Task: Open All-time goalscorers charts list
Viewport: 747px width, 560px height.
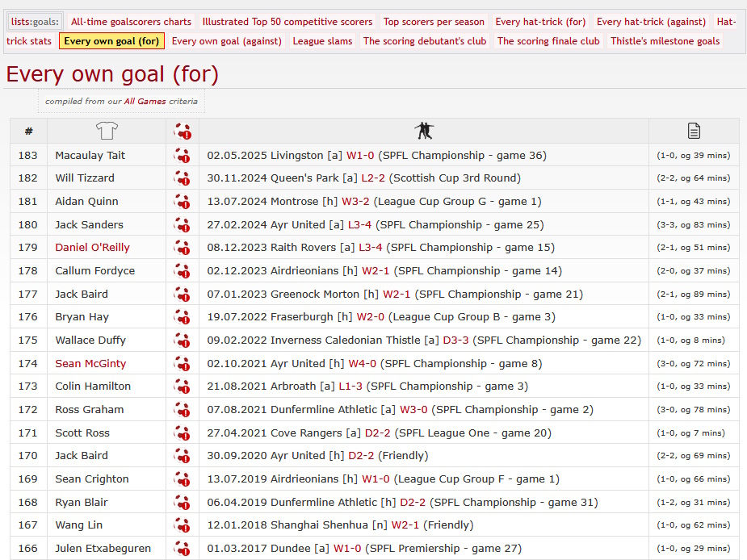Action: [x=131, y=22]
